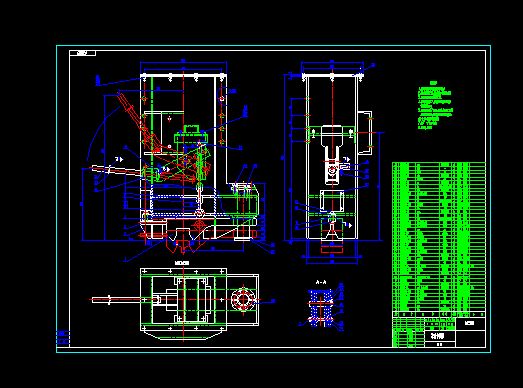Click the circular bolt flange in plan view
Image resolution: width=523 pixels, height=388 pixels.
243,299
